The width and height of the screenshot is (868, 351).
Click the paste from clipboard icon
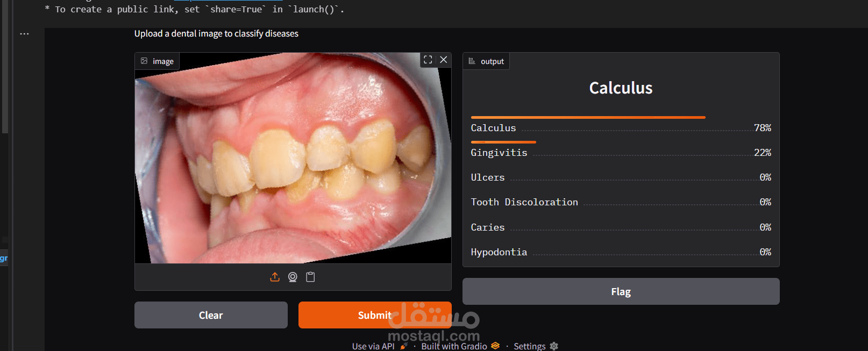tap(310, 277)
